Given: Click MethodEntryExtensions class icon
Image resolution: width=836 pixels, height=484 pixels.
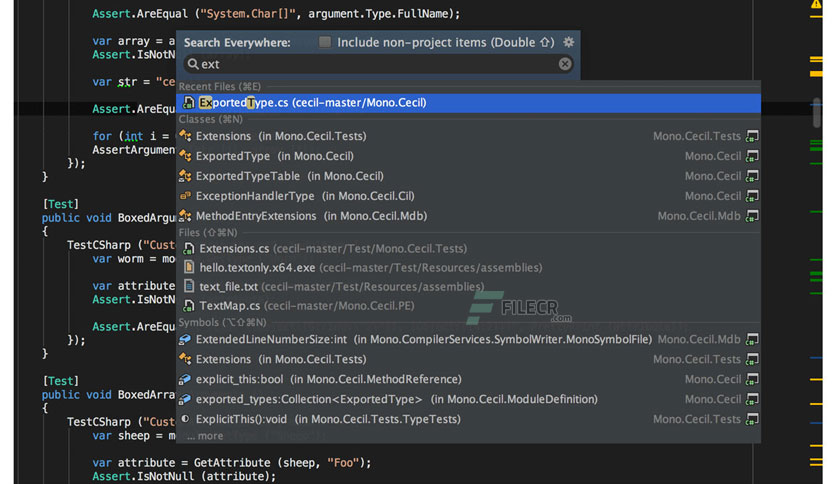Looking at the screenshot, I should pos(185,216).
